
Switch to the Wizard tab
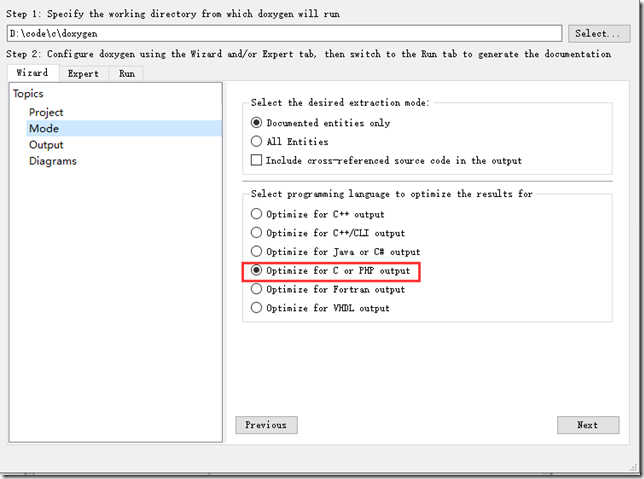[x=32, y=73]
